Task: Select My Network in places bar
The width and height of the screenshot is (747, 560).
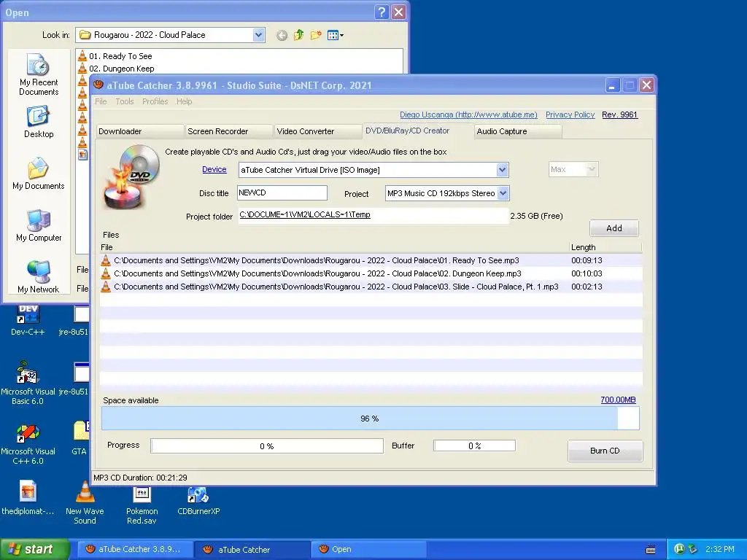Action: 39,277
